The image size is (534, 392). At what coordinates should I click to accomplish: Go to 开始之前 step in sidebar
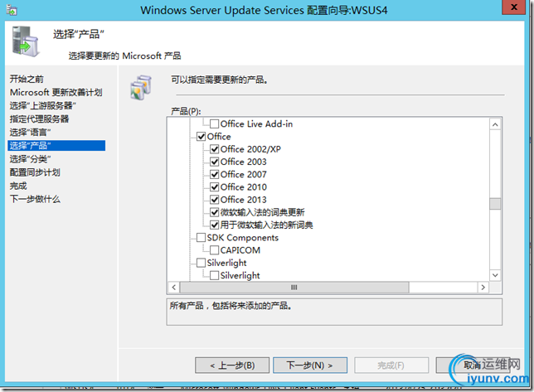[x=27, y=79]
